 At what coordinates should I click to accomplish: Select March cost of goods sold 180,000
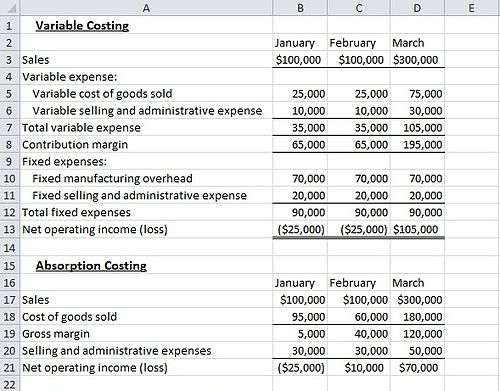click(x=417, y=317)
